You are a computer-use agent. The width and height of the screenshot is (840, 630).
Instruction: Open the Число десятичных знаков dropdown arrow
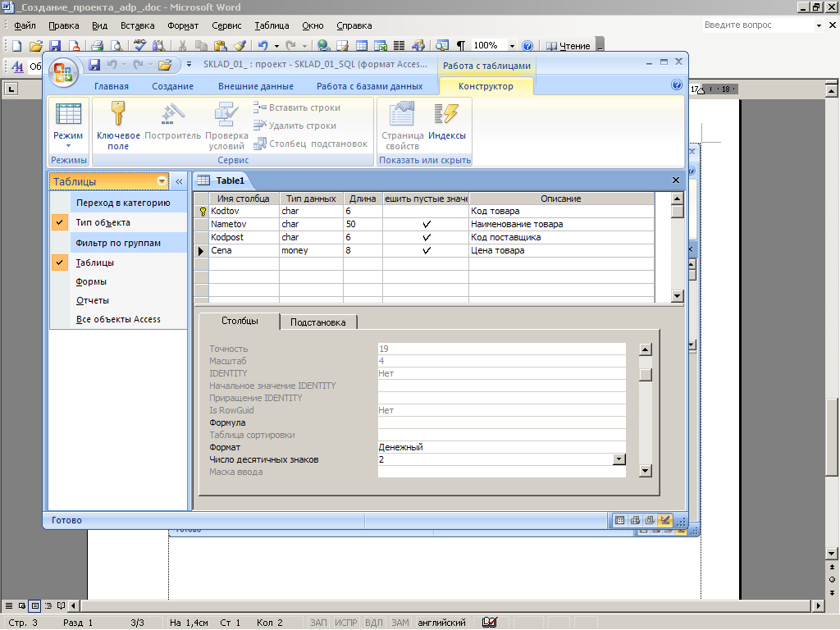(x=619, y=459)
